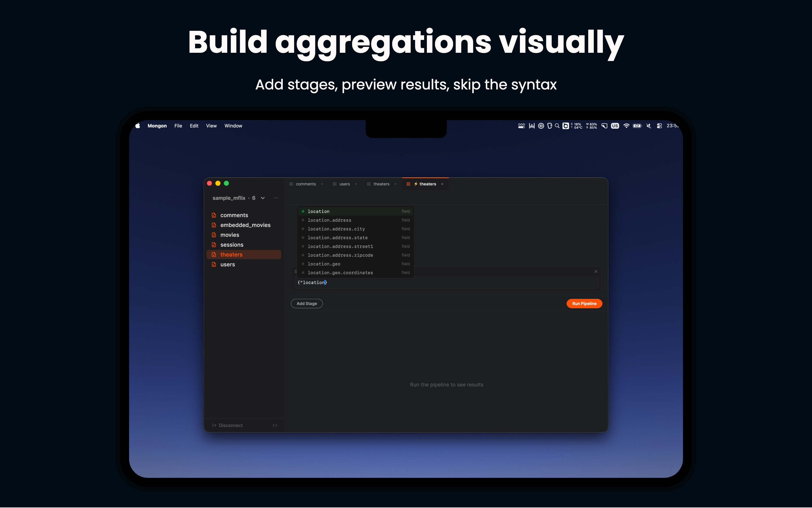This screenshot has width=812, height=508.
Task: Pick location.address.street1 suggestion
Action: (355, 246)
